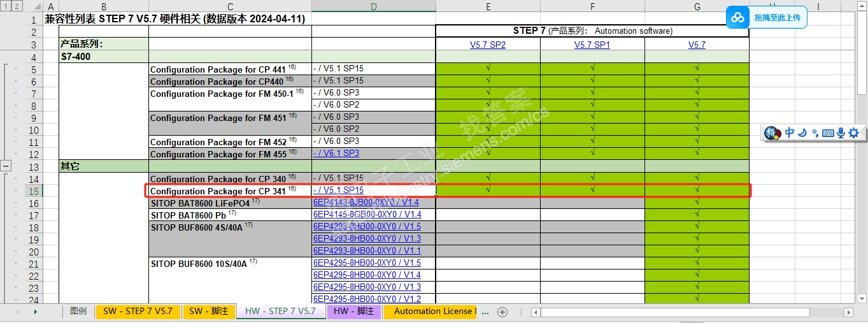Click the 拖拽至此上传 upload button
Screen dimensions: 868x323
[767, 18]
